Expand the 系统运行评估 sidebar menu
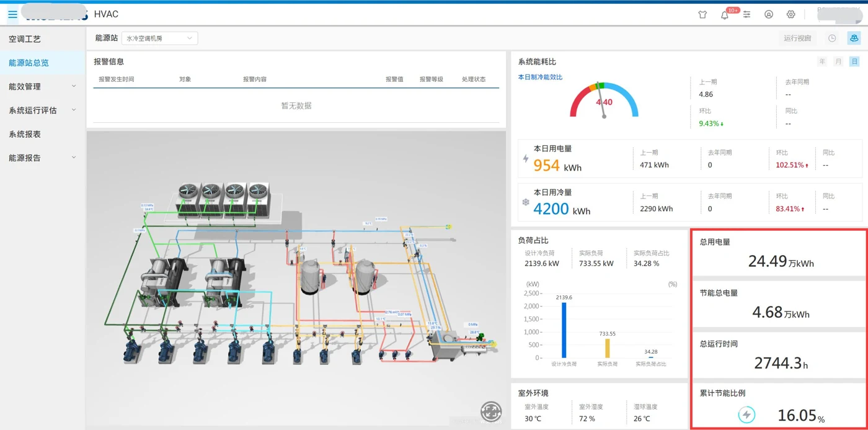 [42, 110]
